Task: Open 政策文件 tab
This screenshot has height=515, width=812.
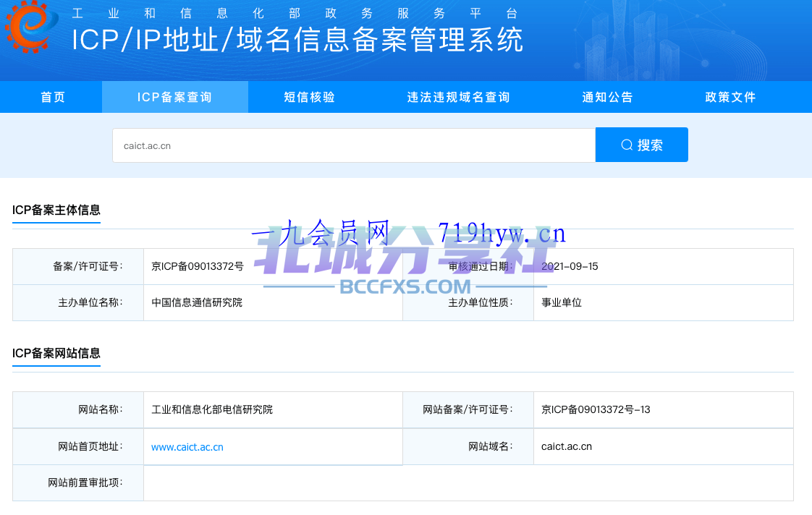Action: [731, 98]
